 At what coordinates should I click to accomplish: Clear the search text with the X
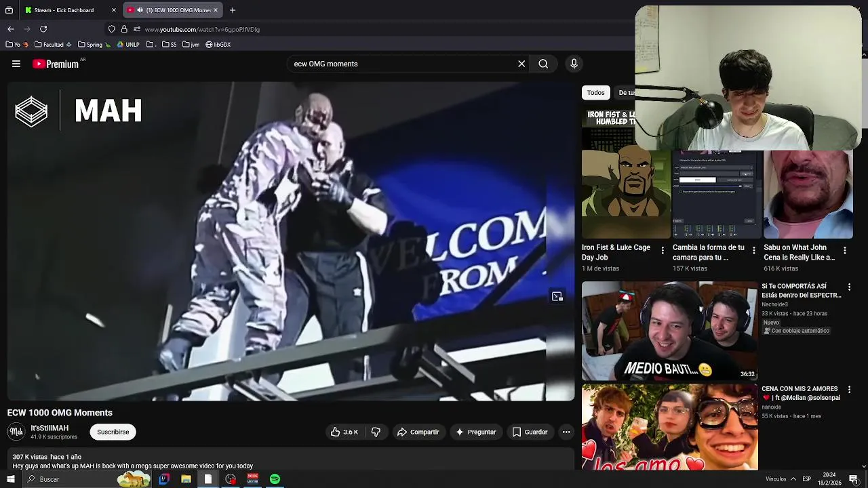(521, 64)
